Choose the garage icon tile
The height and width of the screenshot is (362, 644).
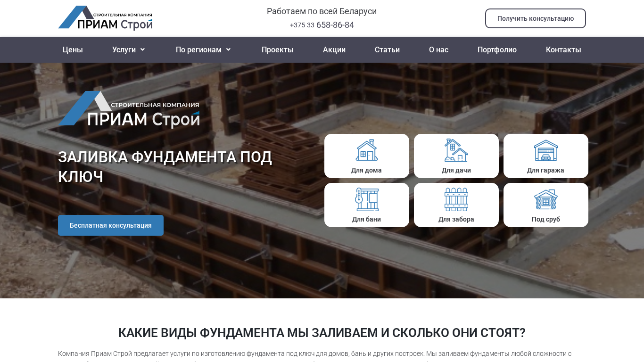545,150
